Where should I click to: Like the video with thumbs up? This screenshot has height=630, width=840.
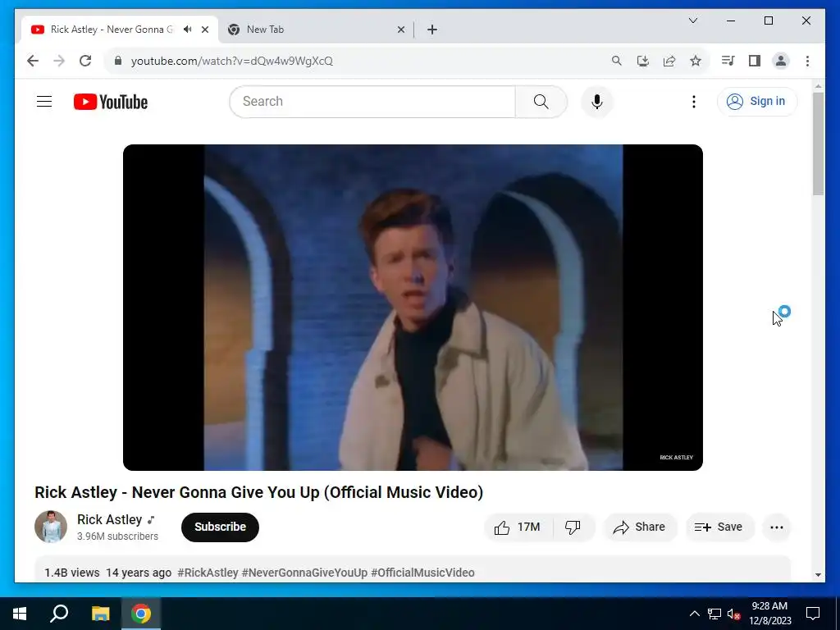pyautogui.click(x=518, y=527)
